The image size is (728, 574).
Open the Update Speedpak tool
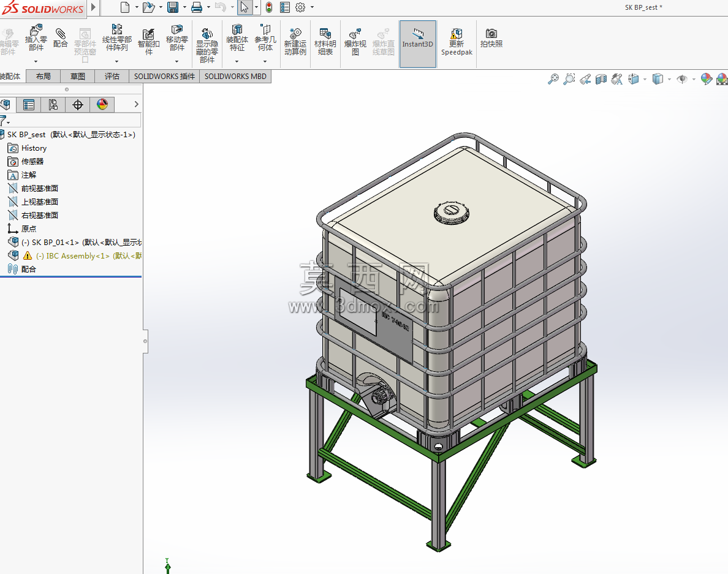point(457,42)
